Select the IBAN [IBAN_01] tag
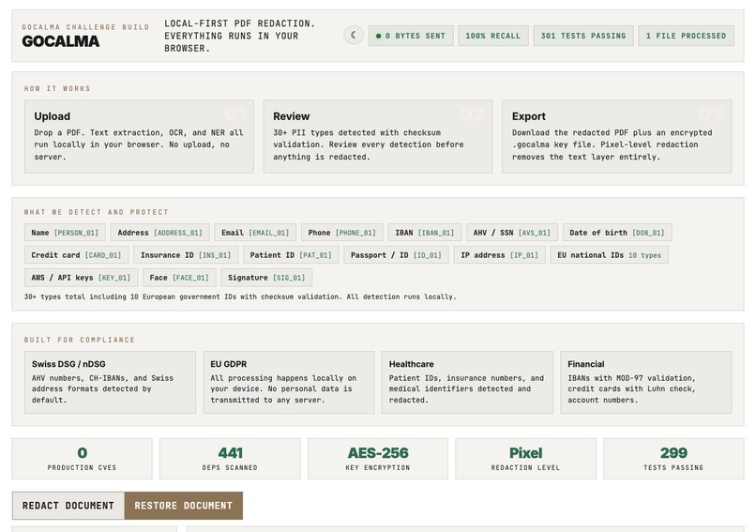This screenshot has width=756, height=532. click(425, 233)
